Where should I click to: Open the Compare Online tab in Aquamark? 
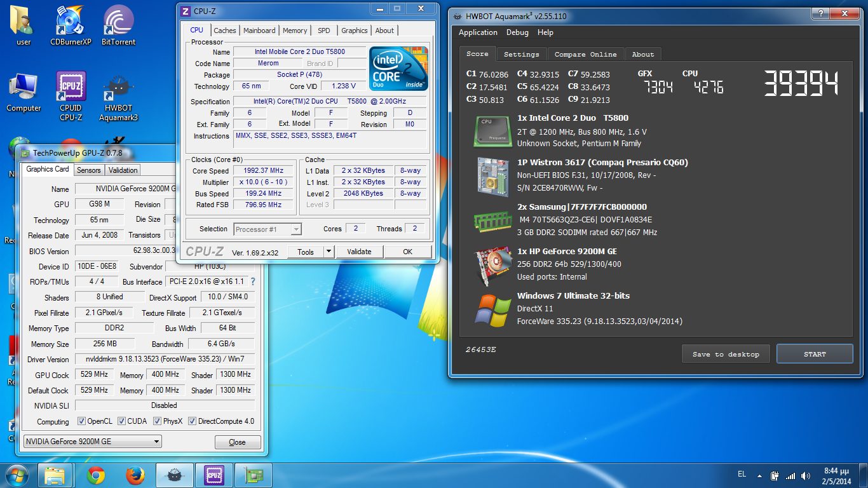(585, 55)
